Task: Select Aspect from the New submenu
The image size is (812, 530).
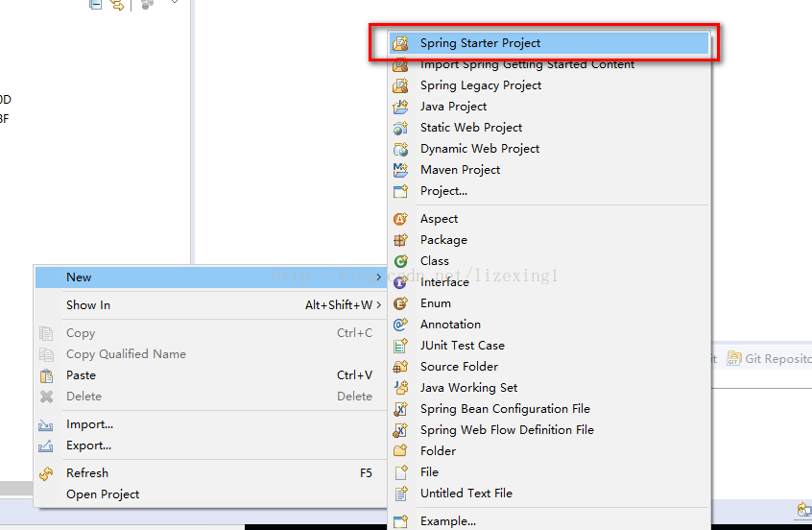Action: [x=549, y=219]
